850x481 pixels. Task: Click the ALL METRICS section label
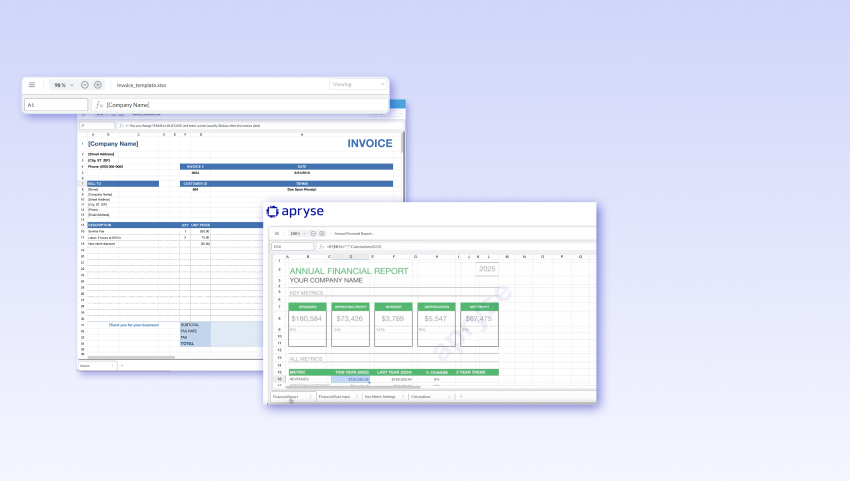pyautogui.click(x=306, y=359)
